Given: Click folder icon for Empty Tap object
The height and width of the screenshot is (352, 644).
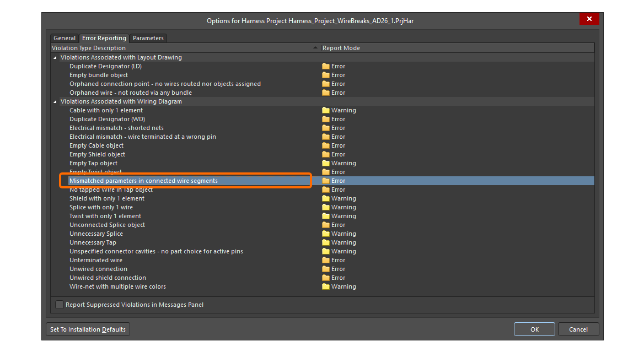Looking at the screenshot, I should [326, 163].
